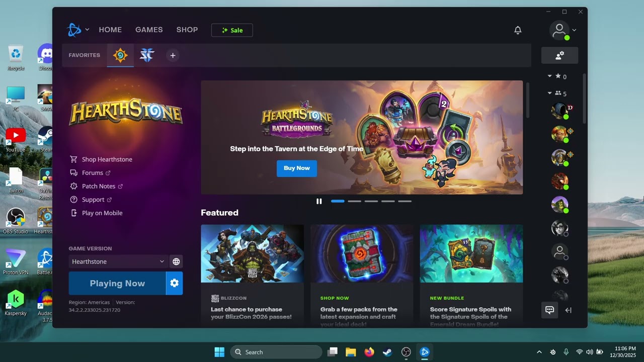Click the microphone icon in the system tray

566,352
